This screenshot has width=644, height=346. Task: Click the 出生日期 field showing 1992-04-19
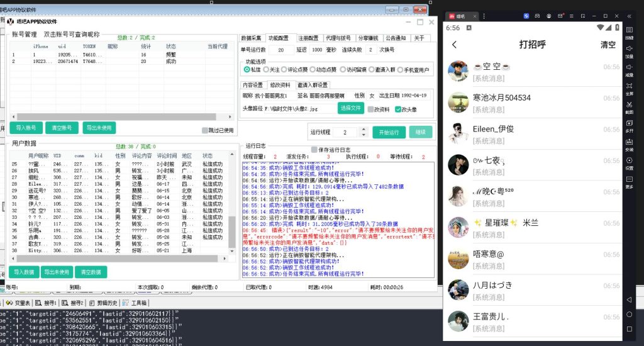pyautogui.click(x=415, y=96)
